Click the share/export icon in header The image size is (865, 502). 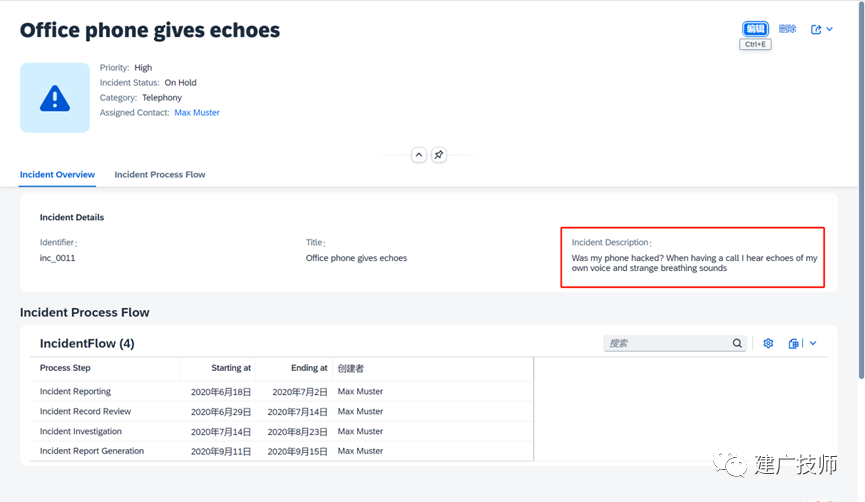[x=816, y=29]
